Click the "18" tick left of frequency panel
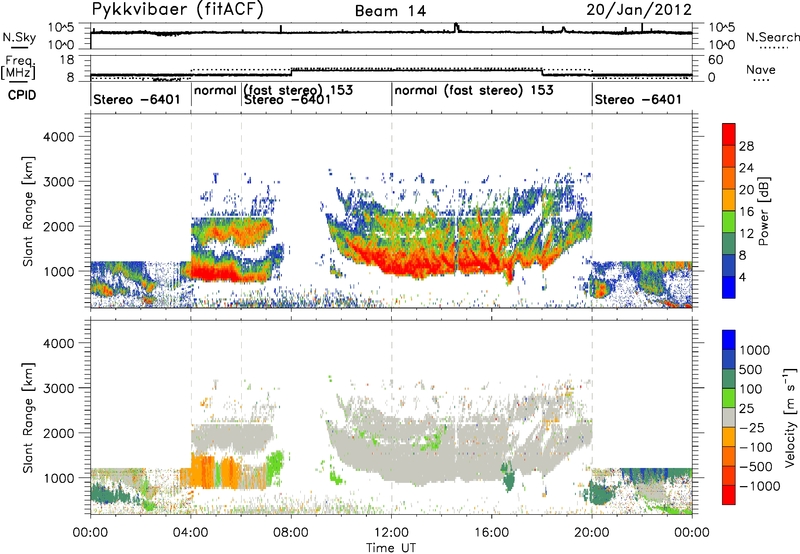This screenshot has width=800, height=554. [67, 60]
